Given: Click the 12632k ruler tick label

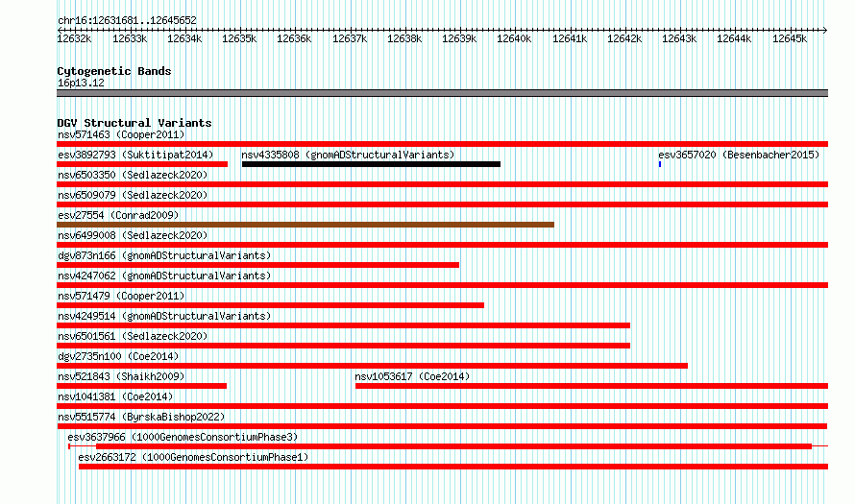Looking at the screenshot, I should (x=74, y=38).
